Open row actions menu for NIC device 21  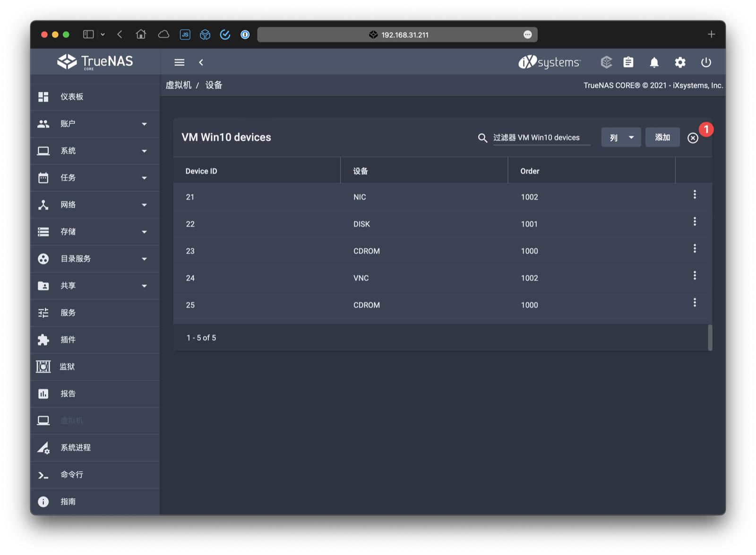pos(695,195)
